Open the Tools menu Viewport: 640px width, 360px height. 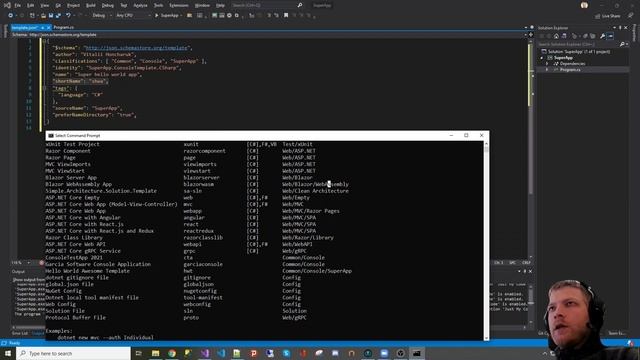158,5
